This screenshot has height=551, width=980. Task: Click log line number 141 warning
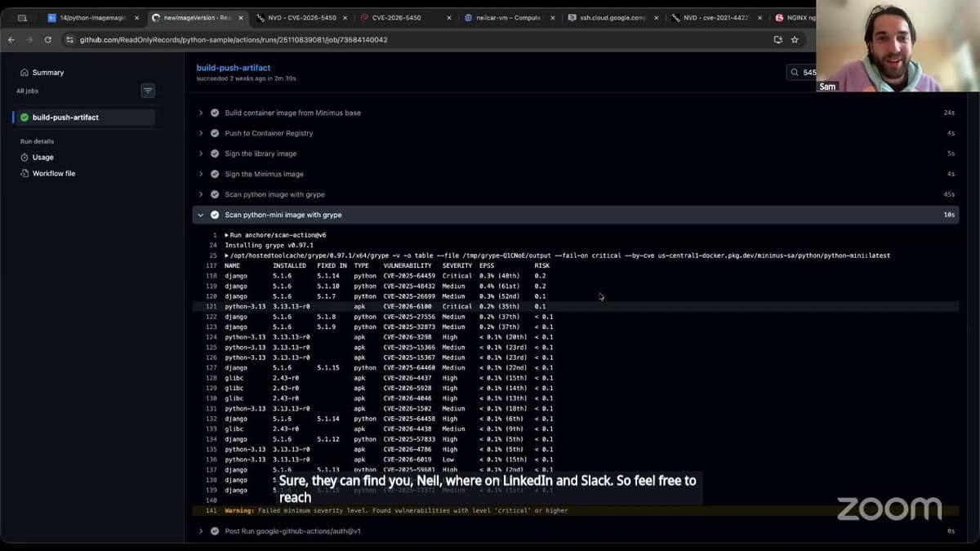tap(212, 510)
